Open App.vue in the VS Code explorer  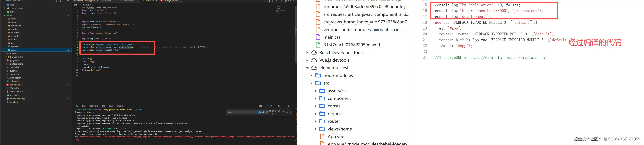tap(15, 47)
